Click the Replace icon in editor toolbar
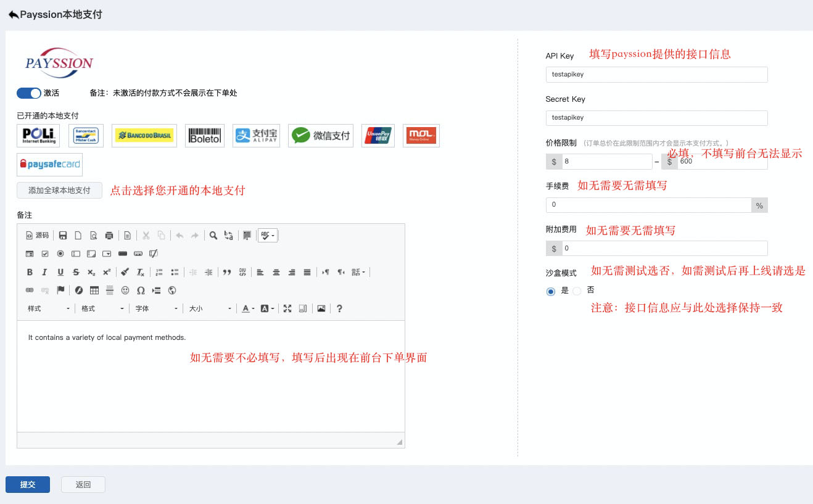 (228, 235)
